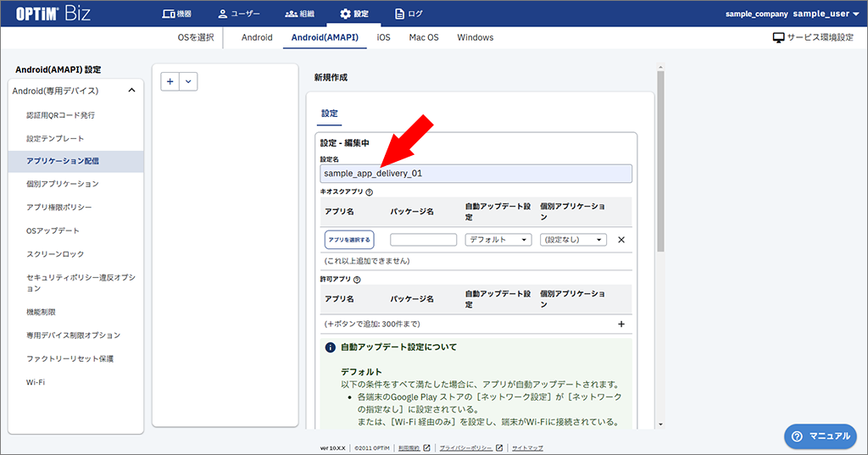Open the サイトマップ footer link

tap(527, 448)
